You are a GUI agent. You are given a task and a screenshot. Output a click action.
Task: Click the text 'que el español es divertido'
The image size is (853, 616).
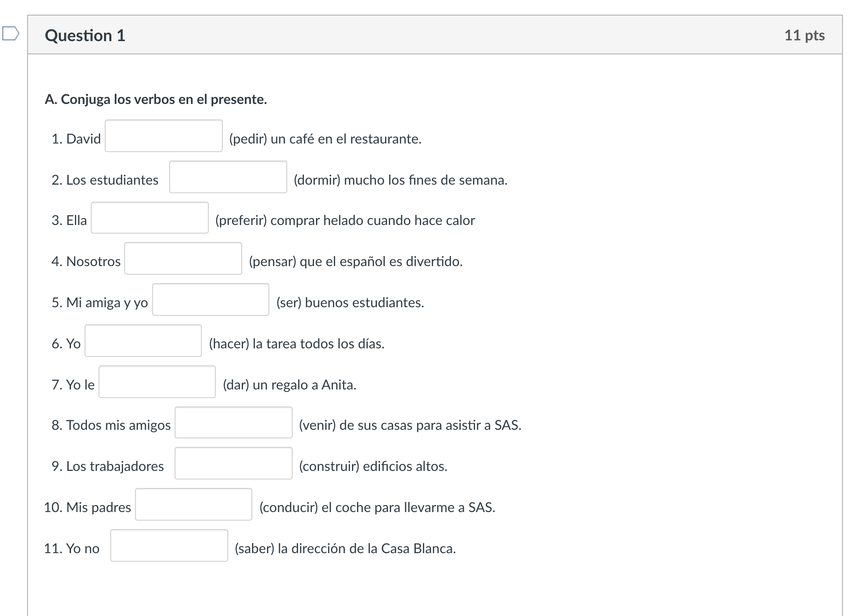381,261
